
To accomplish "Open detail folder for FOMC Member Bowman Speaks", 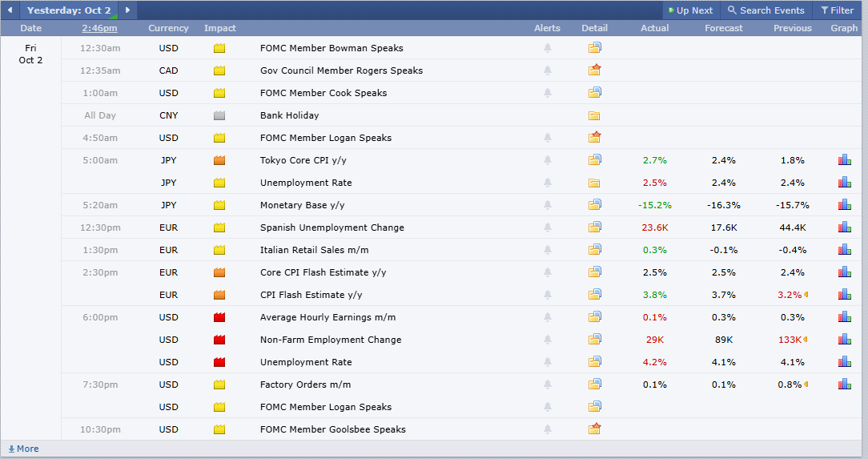I will 594,47.
